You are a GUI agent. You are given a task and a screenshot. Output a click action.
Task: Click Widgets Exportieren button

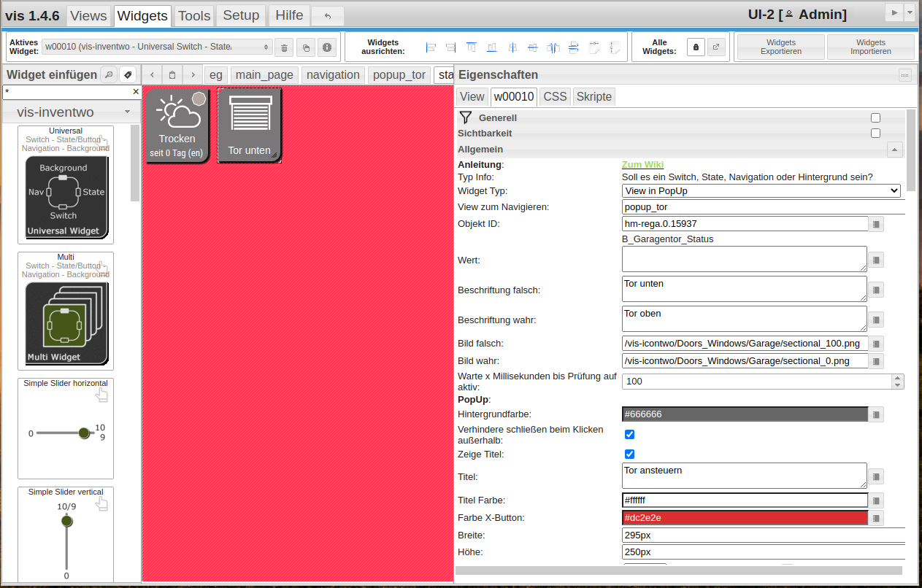(780, 47)
